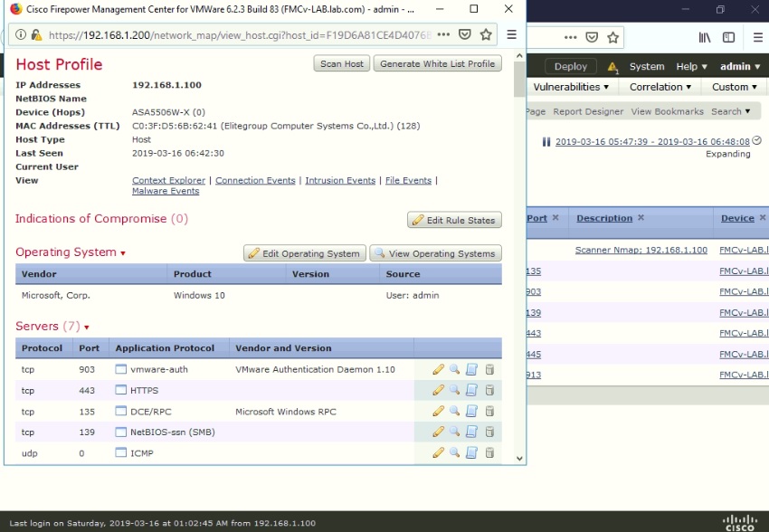Pause the time window with the pause icon
769x532 pixels.
546,142
